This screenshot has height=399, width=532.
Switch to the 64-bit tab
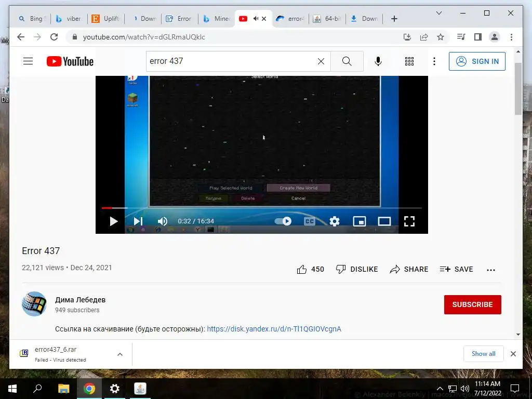click(327, 19)
